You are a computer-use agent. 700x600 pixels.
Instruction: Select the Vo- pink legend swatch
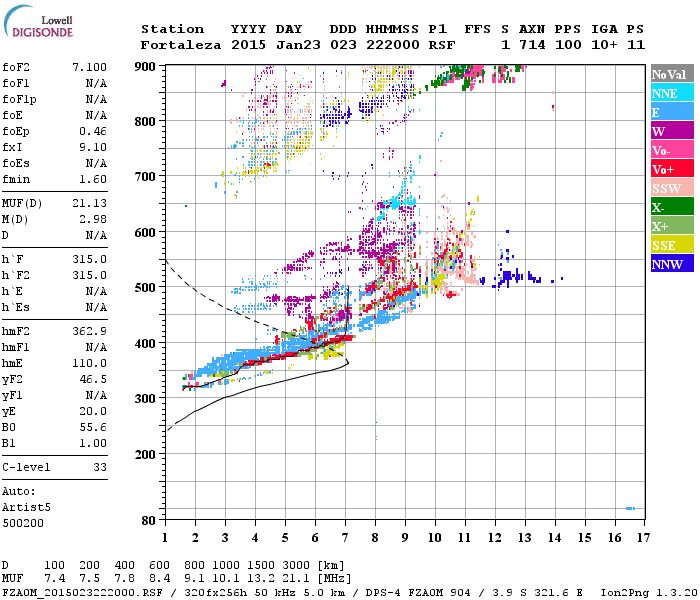[x=672, y=150]
